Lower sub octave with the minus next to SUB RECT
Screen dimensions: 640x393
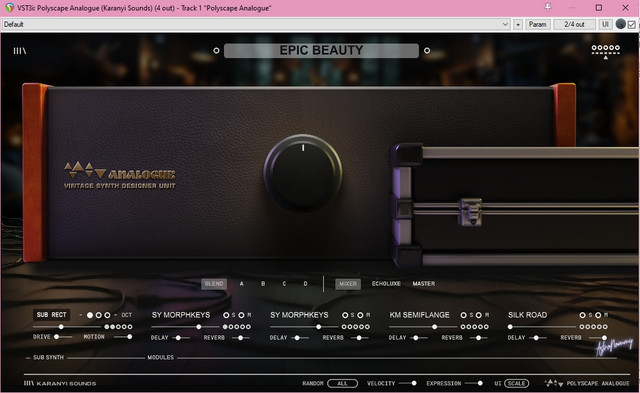80,315
